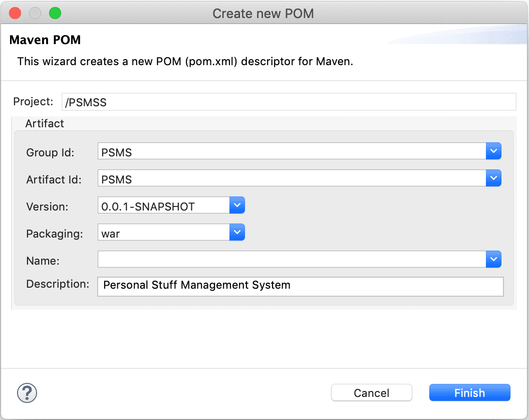Image resolution: width=529 pixels, height=420 pixels.
Task: Expand the Name field dropdown arrow
Action: click(x=493, y=259)
